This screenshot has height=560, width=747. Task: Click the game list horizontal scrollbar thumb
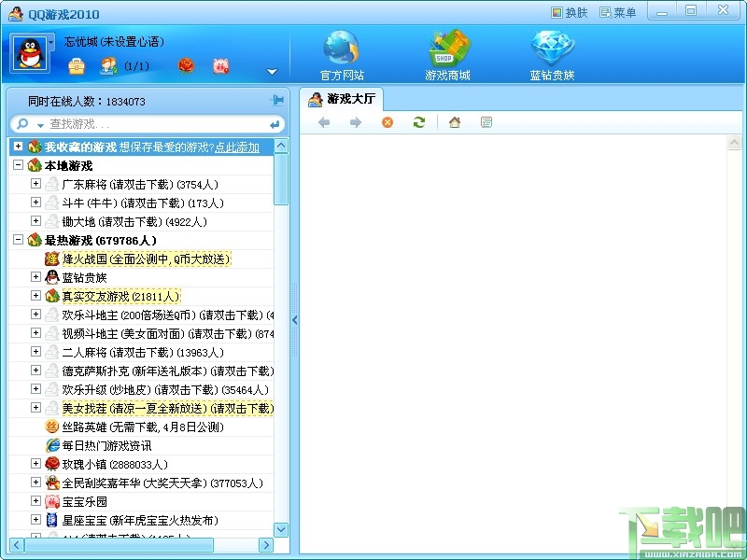119,545
